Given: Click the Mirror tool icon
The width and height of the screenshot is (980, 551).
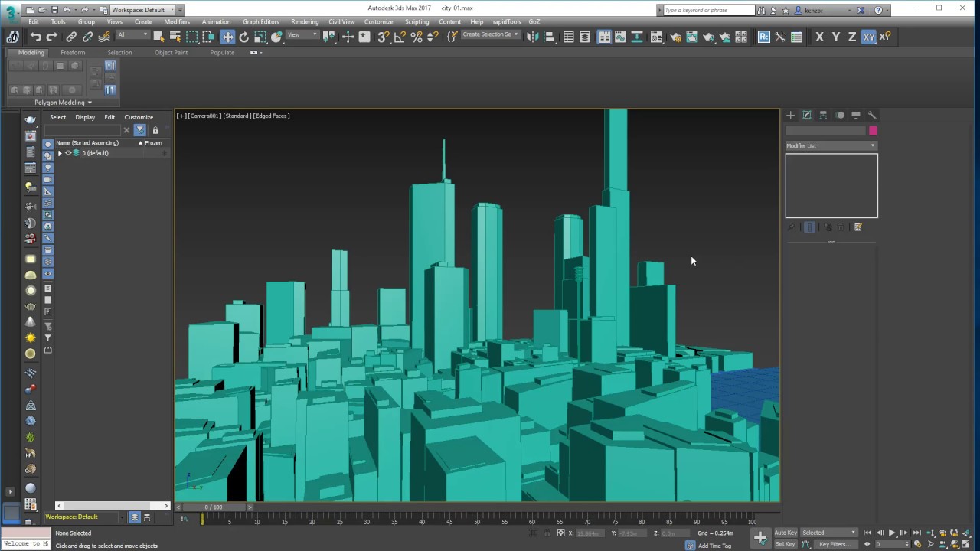Looking at the screenshot, I should click(533, 37).
